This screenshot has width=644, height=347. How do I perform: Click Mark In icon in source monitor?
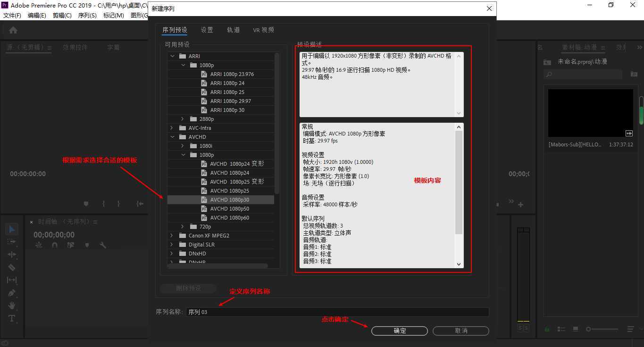click(x=103, y=204)
